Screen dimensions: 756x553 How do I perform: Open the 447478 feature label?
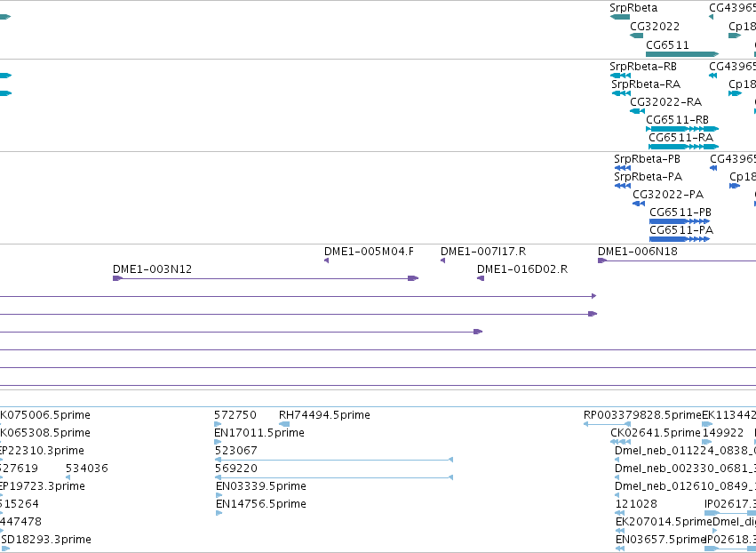coord(20,522)
